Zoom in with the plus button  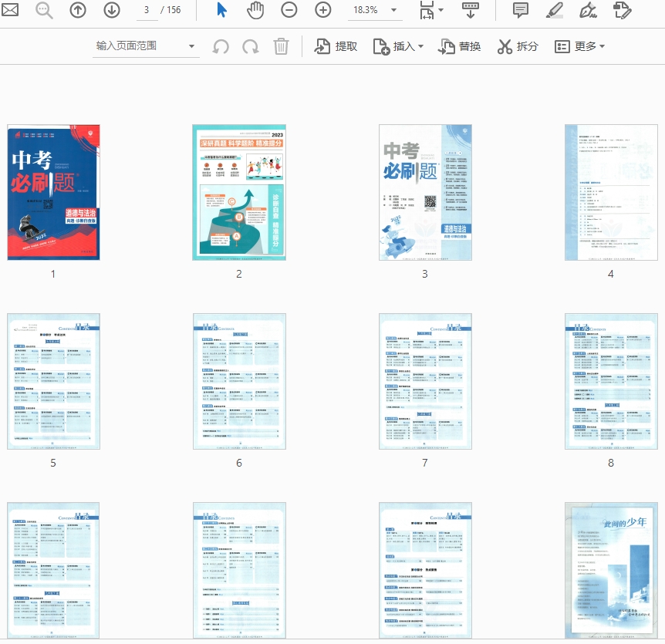point(322,10)
